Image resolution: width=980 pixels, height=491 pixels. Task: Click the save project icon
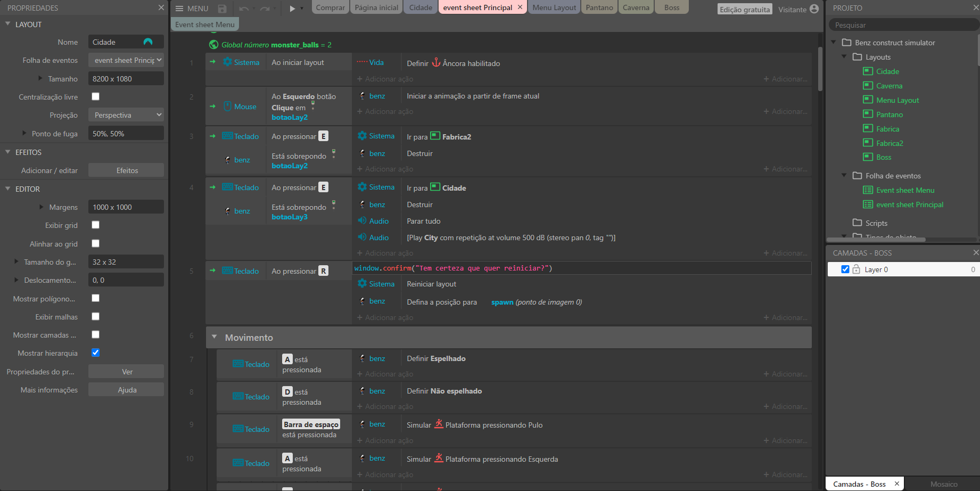[223, 9]
